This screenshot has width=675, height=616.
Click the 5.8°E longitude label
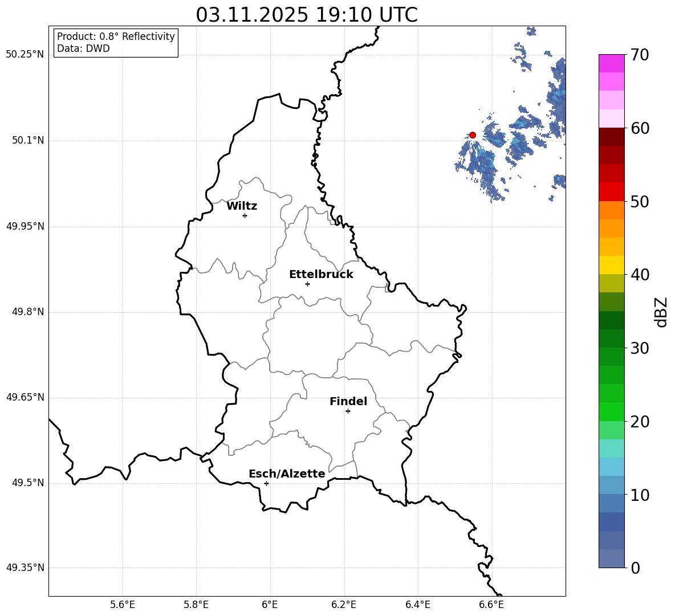196,605
